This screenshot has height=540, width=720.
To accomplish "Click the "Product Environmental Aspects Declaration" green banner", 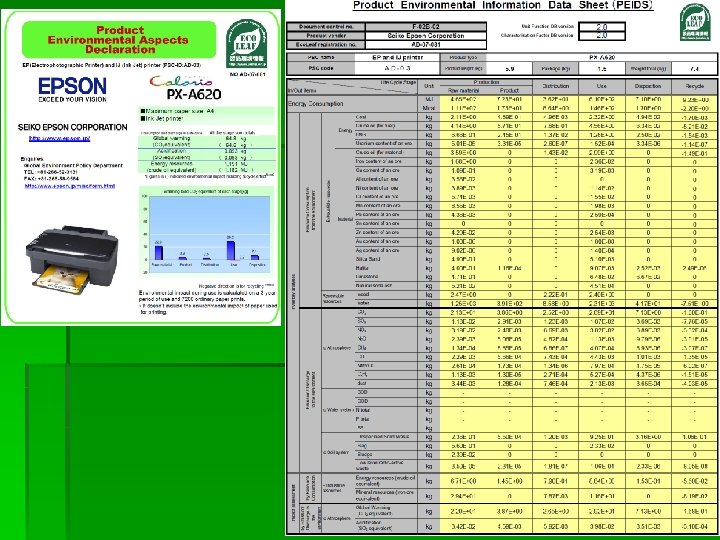I will 119,39.
